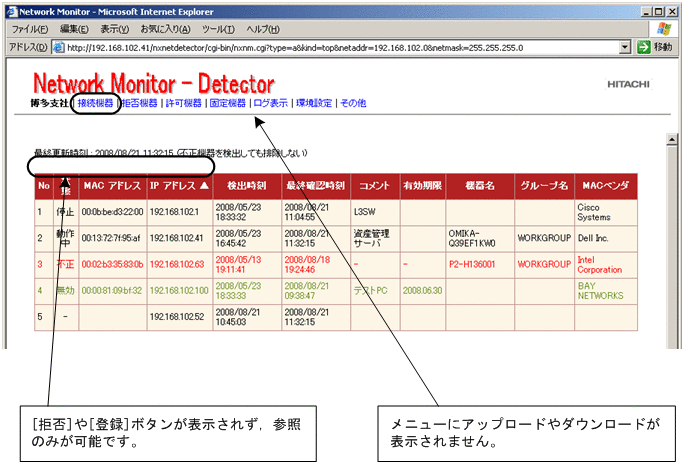Screen dimensions: 685x464
Task: Open the 拒否機器 link
Action: click(x=140, y=103)
